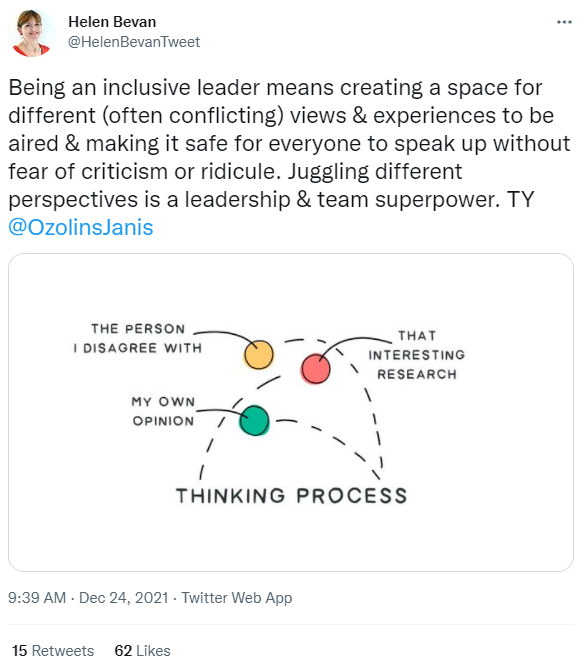Click the THINKING PROCESS caption text
The image size is (585, 665).
[x=291, y=496]
